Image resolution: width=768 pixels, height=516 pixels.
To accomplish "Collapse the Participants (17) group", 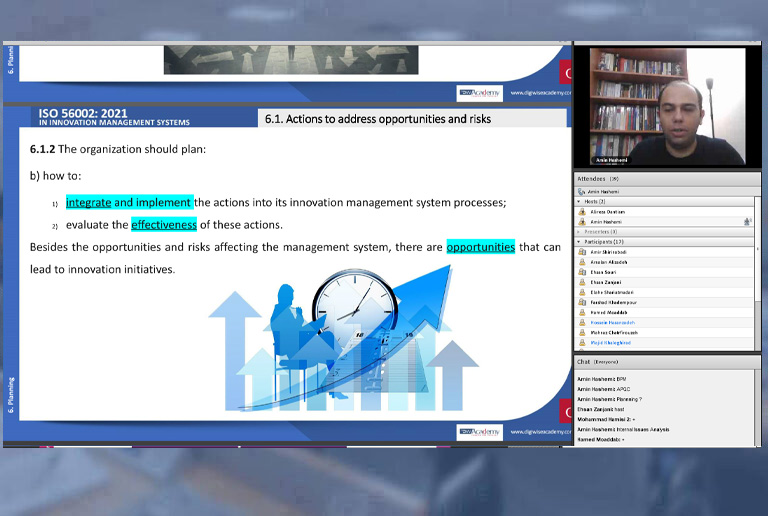I will tap(579, 242).
